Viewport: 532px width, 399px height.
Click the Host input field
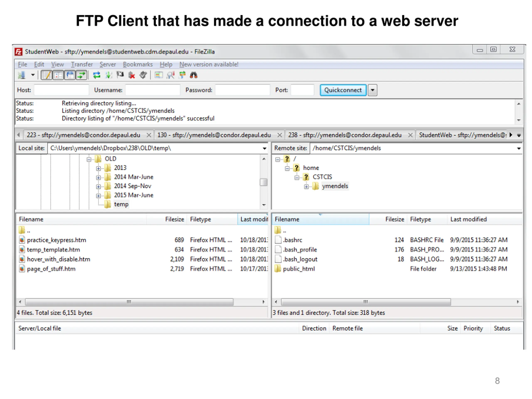tap(61, 90)
